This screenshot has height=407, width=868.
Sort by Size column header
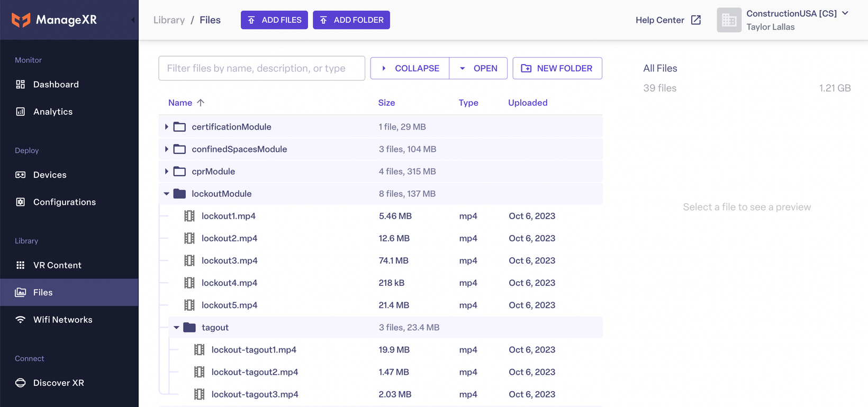386,103
